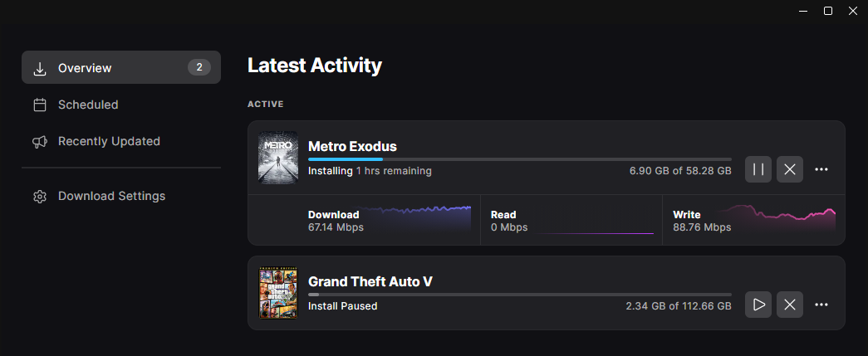The width and height of the screenshot is (868, 356).
Task: Open Download Settings
Action: [111, 196]
